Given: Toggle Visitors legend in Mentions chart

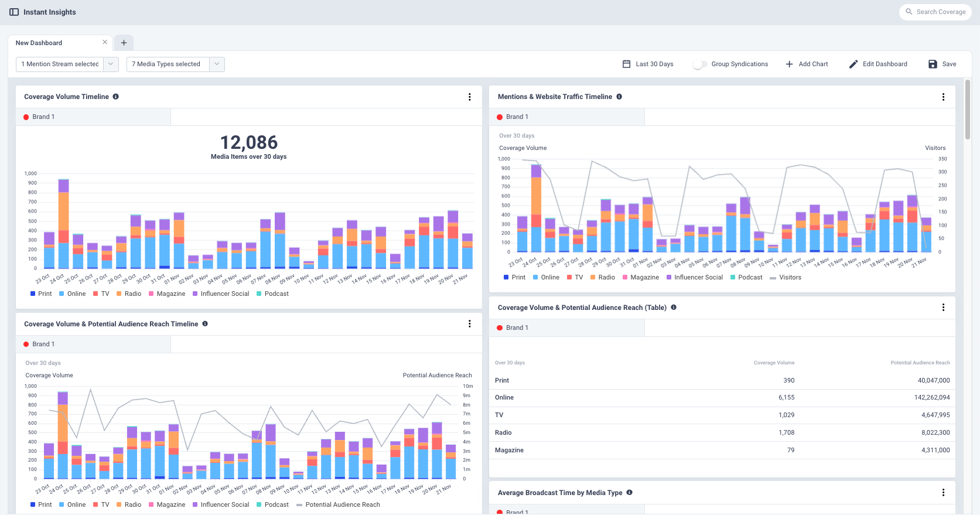Looking at the screenshot, I should coord(786,277).
